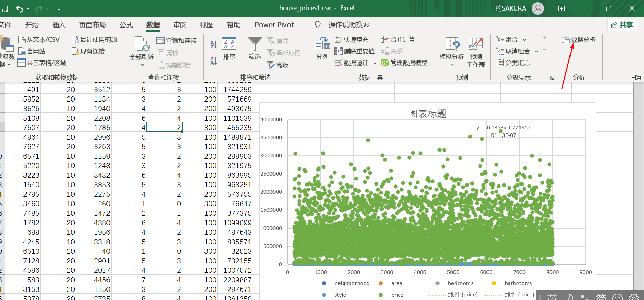Click 来自表格/区域 icon
Image resolution: width=644 pixels, height=300 pixels.
(x=21, y=63)
